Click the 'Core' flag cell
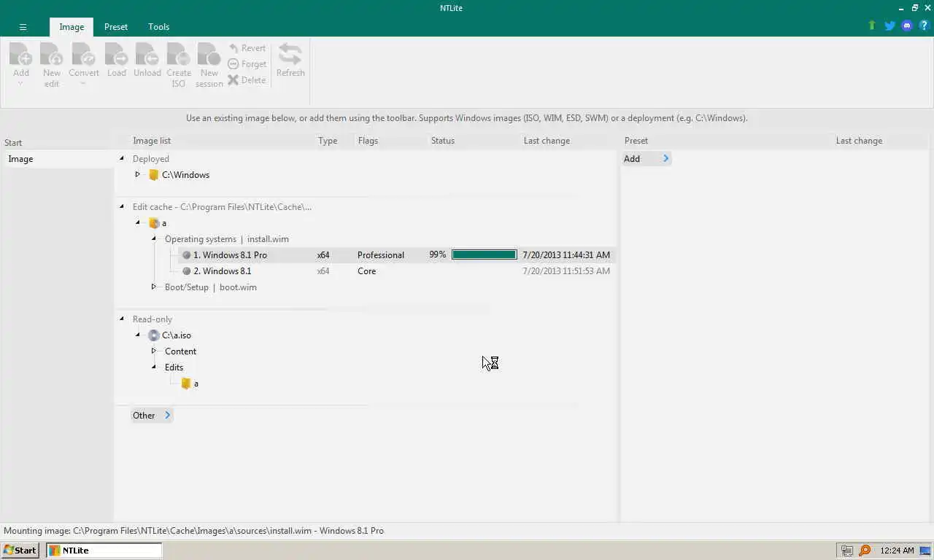Image resolution: width=934 pixels, height=560 pixels. tap(367, 271)
